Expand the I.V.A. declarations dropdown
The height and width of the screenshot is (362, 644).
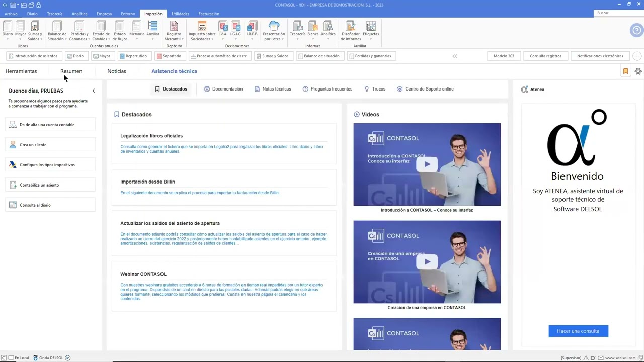pos(223,38)
